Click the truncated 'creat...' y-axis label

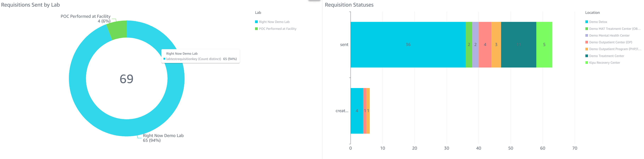click(342, 111)
